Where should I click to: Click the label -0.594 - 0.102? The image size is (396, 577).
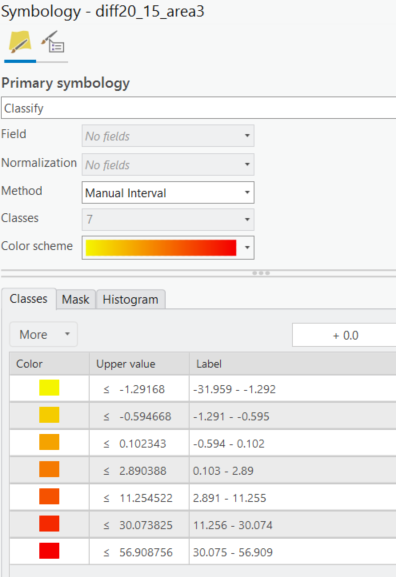(x=229, y=444)
